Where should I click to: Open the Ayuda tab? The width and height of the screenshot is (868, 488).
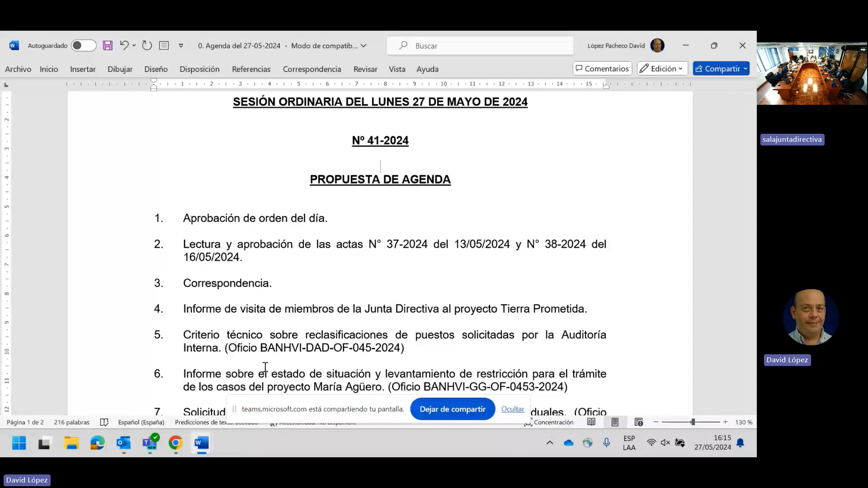pyautogui.click(x=427, y=69)
